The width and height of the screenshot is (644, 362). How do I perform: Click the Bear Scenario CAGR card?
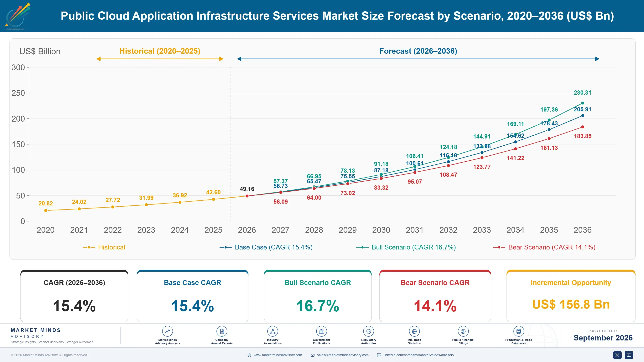click(x=435, y=296)
